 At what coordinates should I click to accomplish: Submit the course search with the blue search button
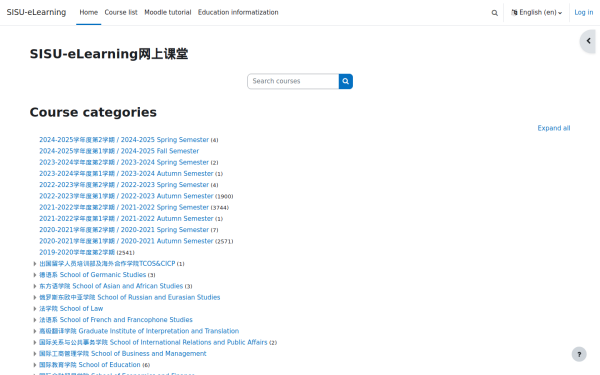click(x=346, y=81)
